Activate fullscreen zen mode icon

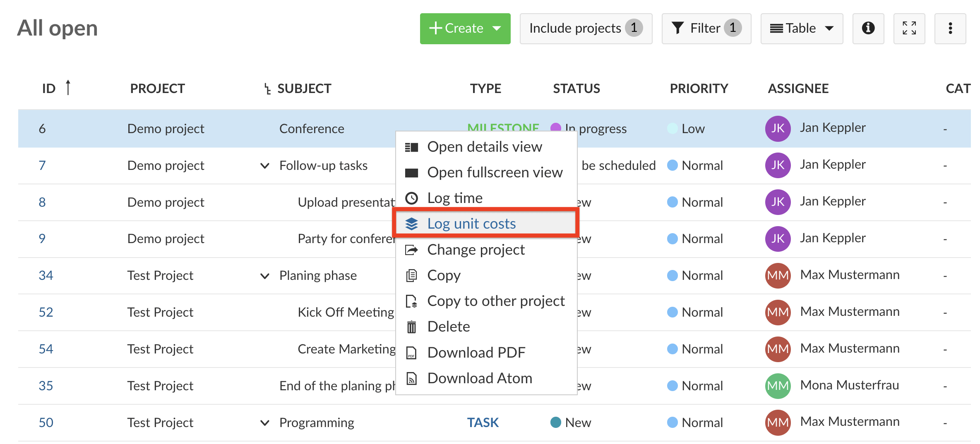(x=909, y=28)
